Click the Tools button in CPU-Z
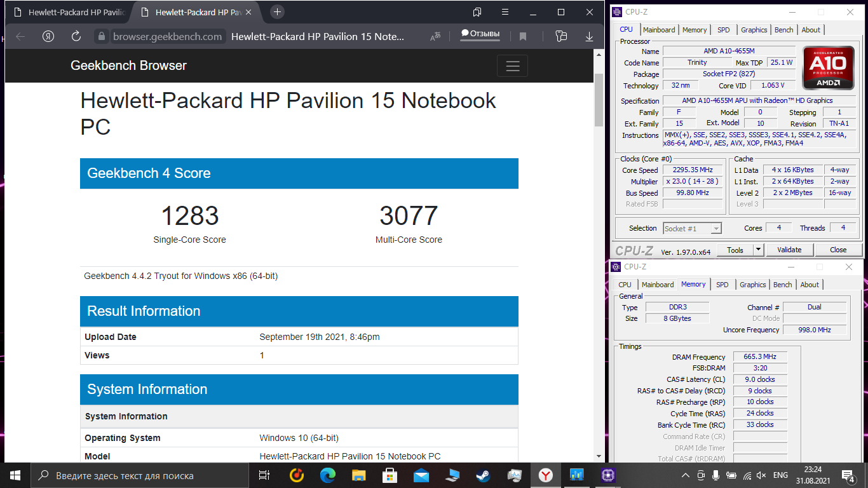The image size is (868, 488). pos(735,250)
